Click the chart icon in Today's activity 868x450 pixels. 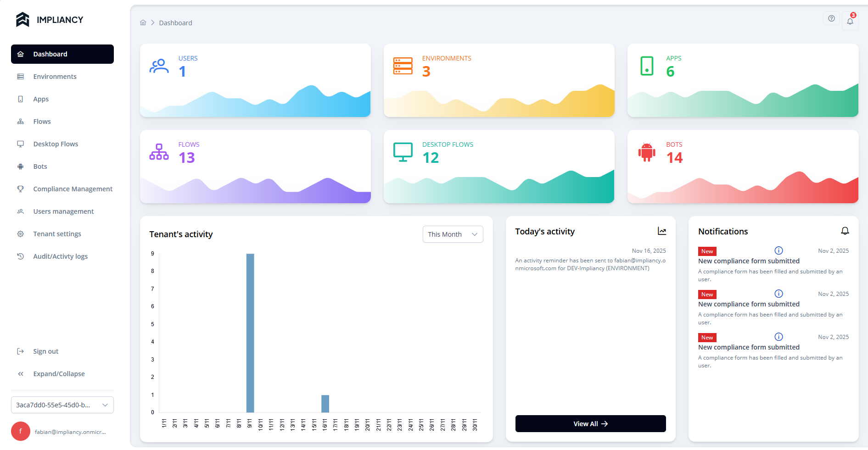pyautogui.click(x=661, y=231)
